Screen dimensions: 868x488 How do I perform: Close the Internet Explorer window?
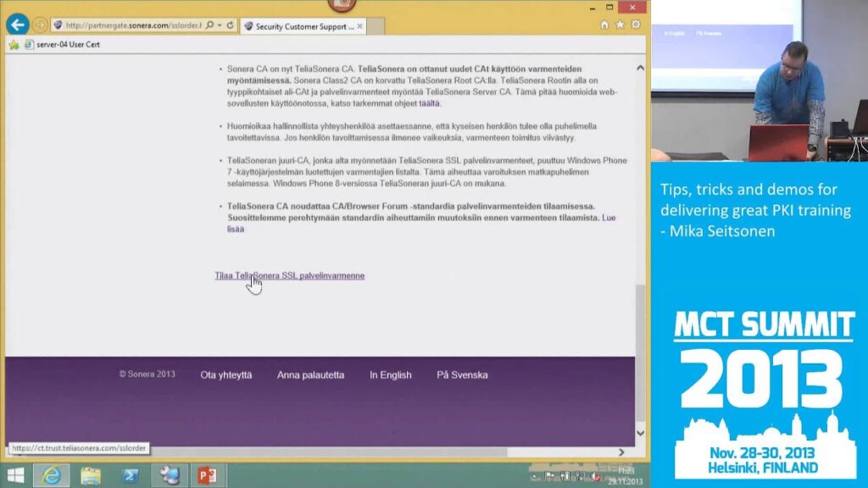coord(632,7)
